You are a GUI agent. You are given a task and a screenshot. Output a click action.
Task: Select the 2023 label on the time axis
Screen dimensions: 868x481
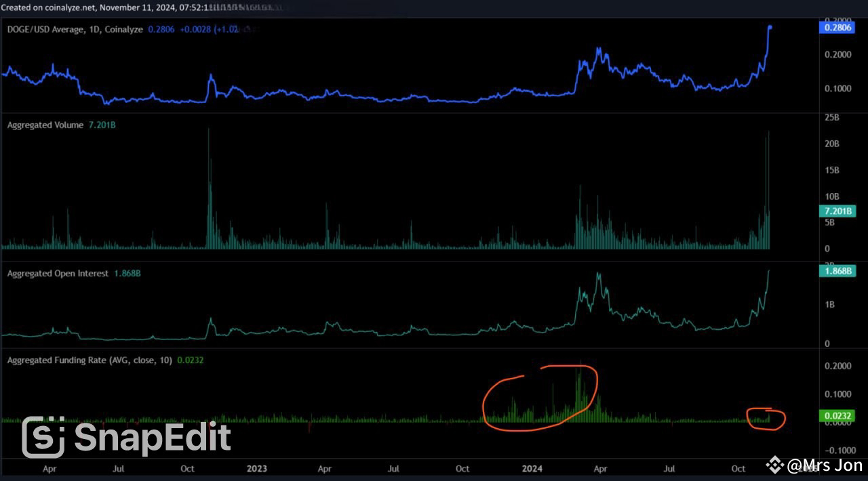[x=256, y=468]
